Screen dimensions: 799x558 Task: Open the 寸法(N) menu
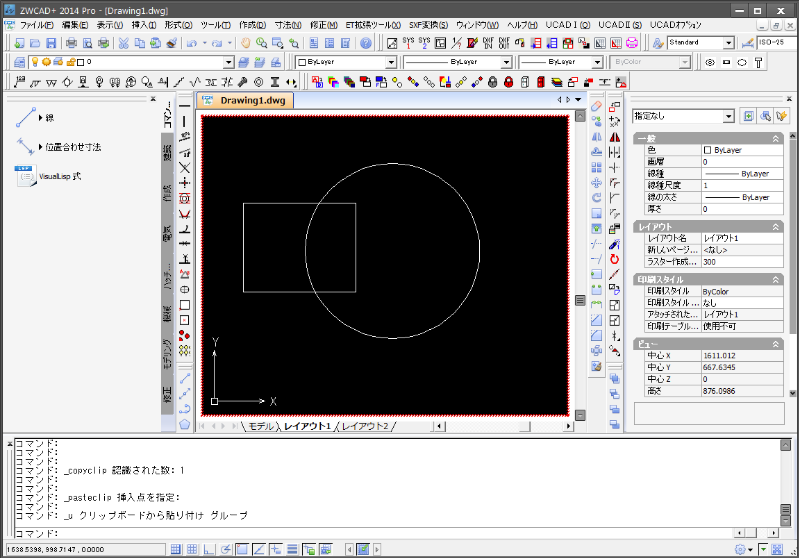click(x=288, y=24)
